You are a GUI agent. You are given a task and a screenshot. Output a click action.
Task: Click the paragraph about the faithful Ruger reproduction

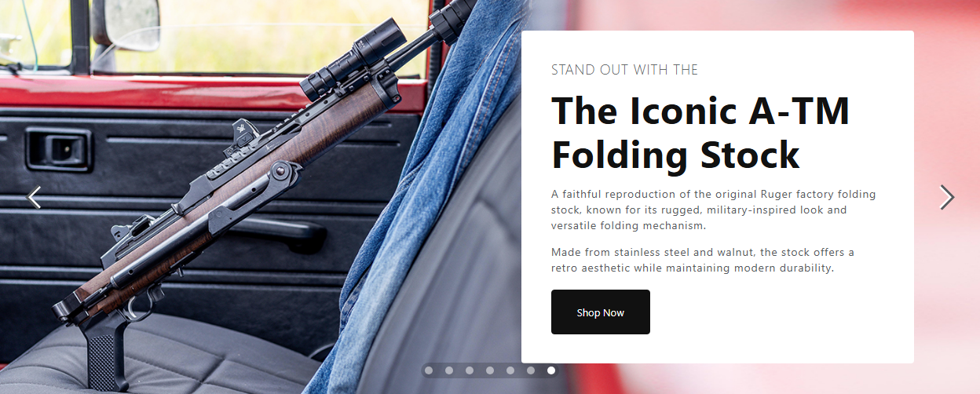pyautogui.click(x=713, y=210)
